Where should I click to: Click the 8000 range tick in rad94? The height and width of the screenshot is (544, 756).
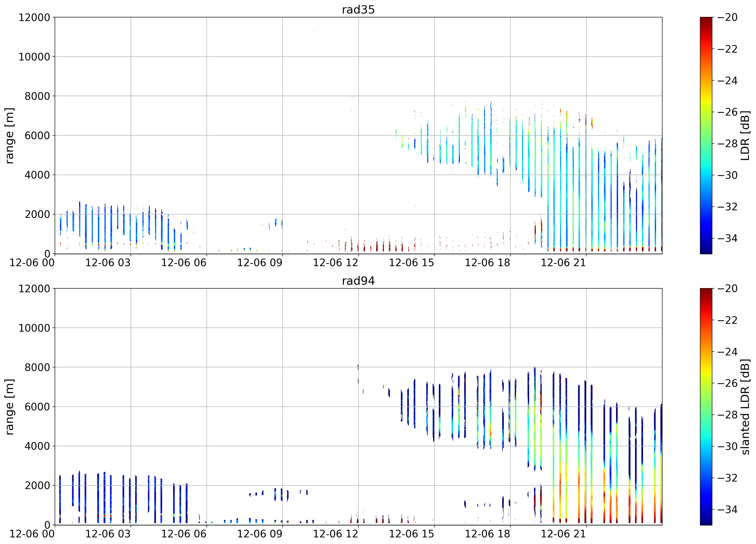pyautogui.click(x=37, y=367)
